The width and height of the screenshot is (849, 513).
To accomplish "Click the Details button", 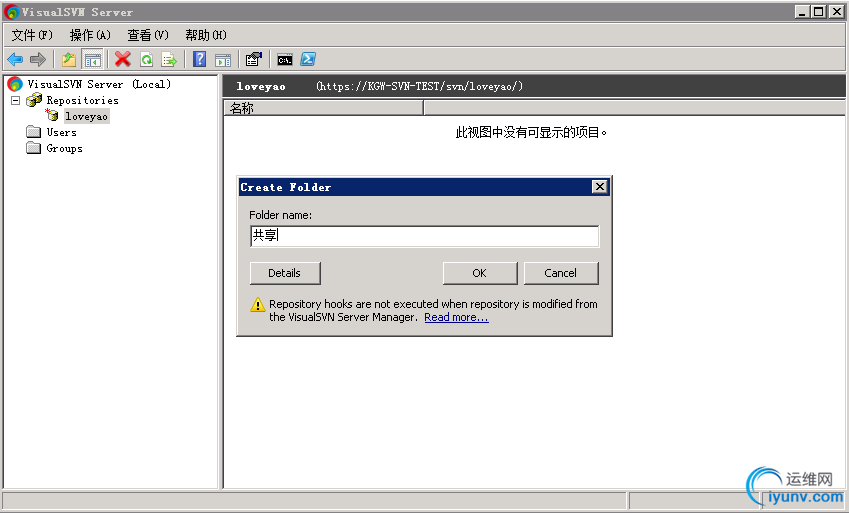I will [285, 273].
